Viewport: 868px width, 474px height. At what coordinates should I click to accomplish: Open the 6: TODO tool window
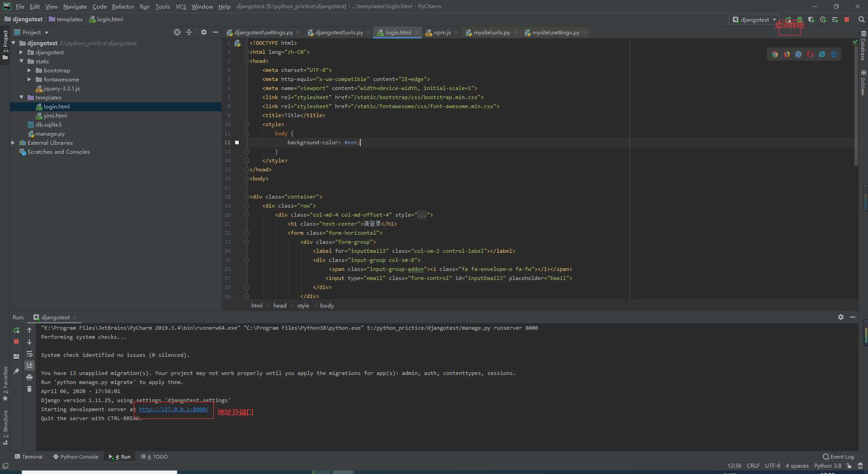pyautogui.click(x=154, y=457)
